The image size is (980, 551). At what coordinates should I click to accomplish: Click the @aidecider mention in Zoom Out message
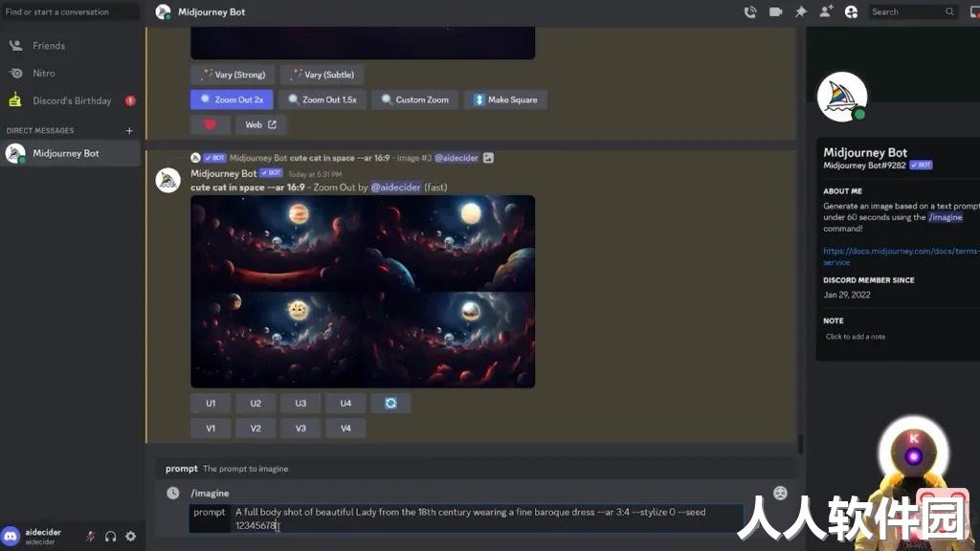click(395, 187)
